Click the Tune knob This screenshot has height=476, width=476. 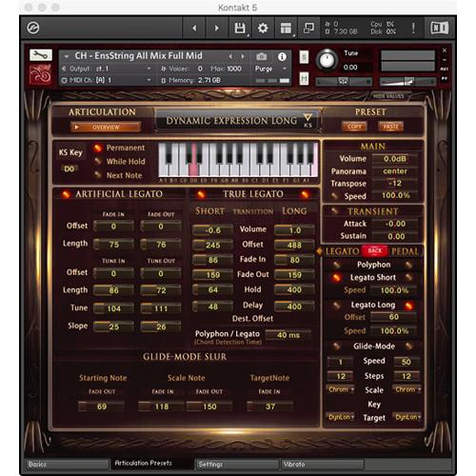[x=327, y=60]
